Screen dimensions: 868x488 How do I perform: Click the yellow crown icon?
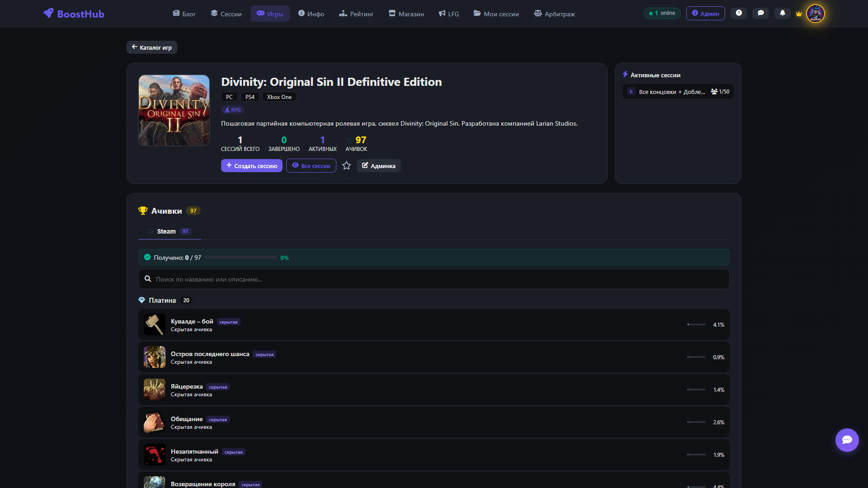(799, 14)
